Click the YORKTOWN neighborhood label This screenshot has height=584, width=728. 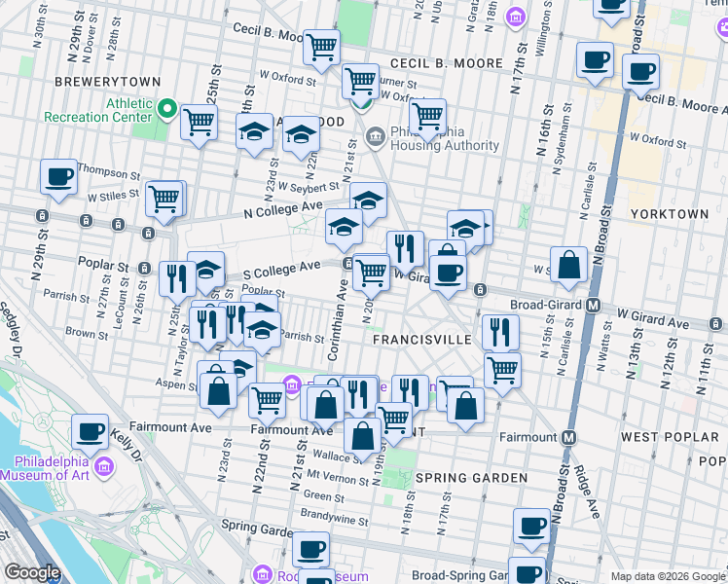pyautogui.click(x=670, y=214)
